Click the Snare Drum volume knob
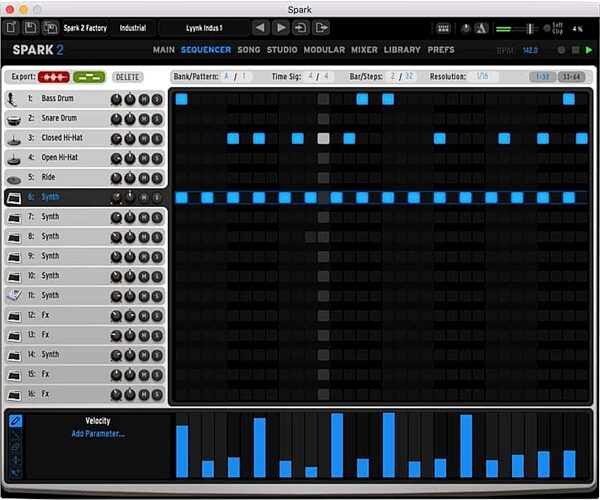The width and height of the screenshot is (600, 500). coord(116,119)
